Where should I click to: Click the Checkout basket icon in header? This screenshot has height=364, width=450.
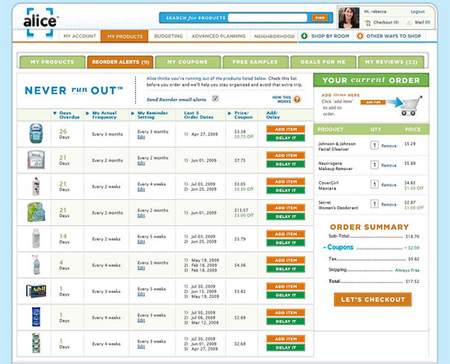(368, 23)
